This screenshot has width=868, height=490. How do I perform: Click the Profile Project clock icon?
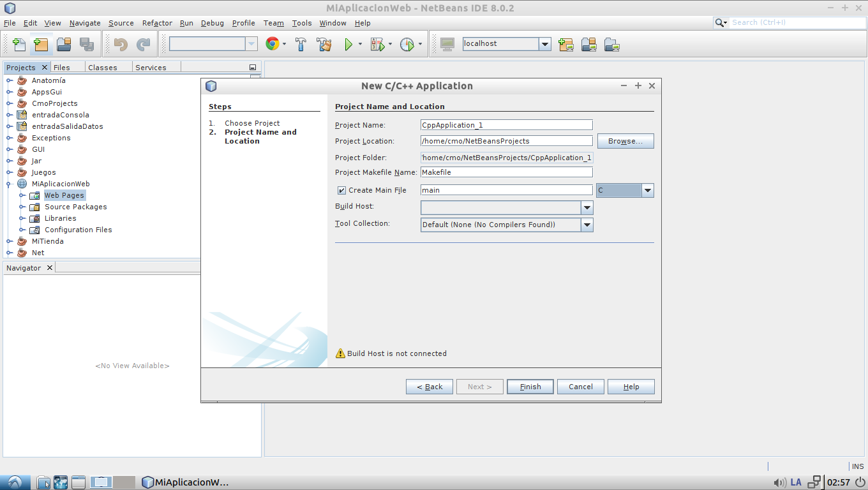click(407, 44)
